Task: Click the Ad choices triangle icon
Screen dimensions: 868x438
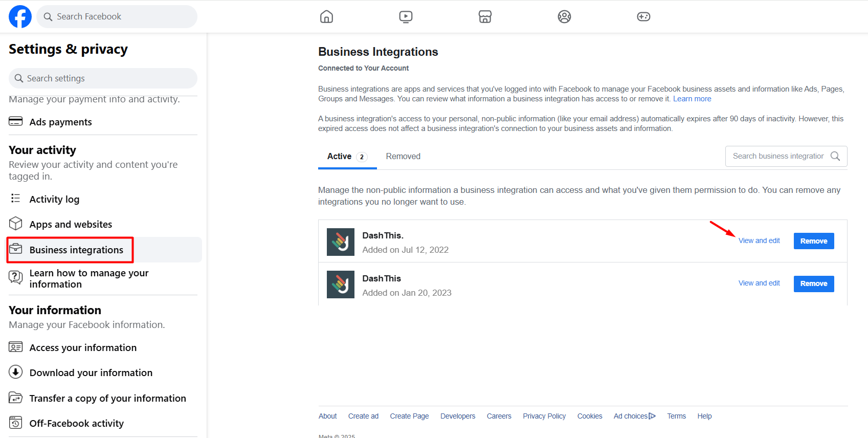Action: pyautogui.click(x=652, y=416)
